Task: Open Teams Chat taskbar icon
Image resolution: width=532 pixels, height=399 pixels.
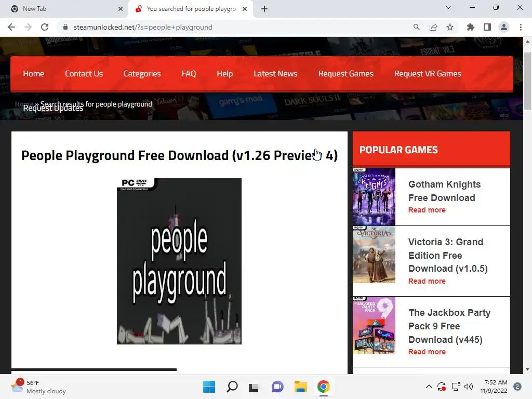Action: (277, 387)
